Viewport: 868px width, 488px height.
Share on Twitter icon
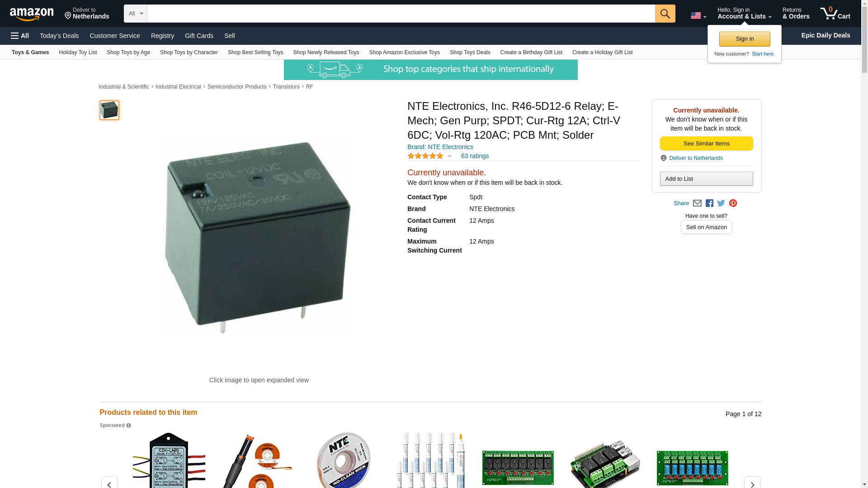coord(721,203)
